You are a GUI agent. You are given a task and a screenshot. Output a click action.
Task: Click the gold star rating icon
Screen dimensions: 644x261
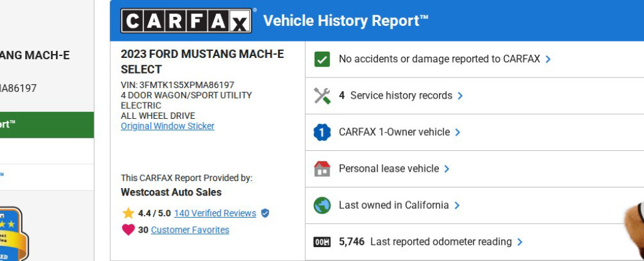coord(128,213)
